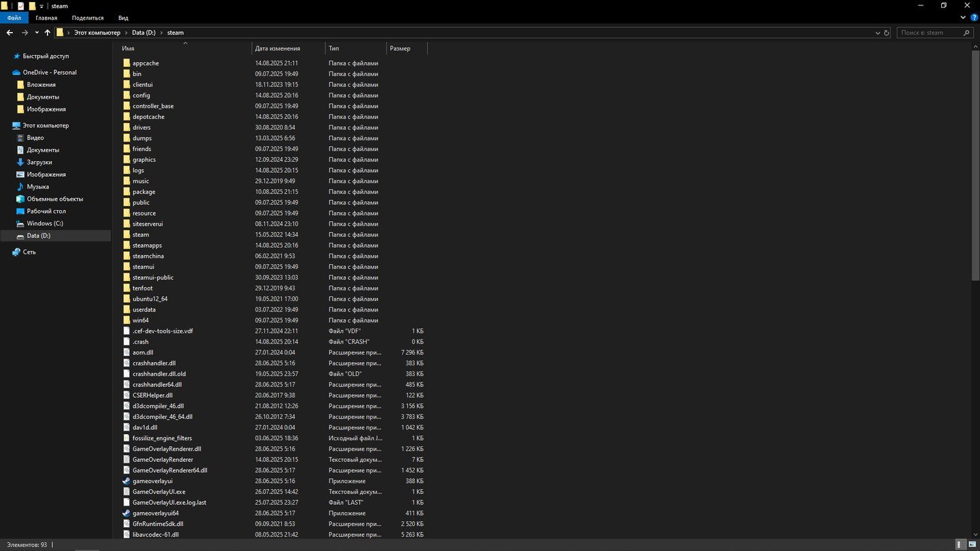Click the CSERHelper.dll file icon
This screenshot has width=980, height=551.
coord(127,395)
